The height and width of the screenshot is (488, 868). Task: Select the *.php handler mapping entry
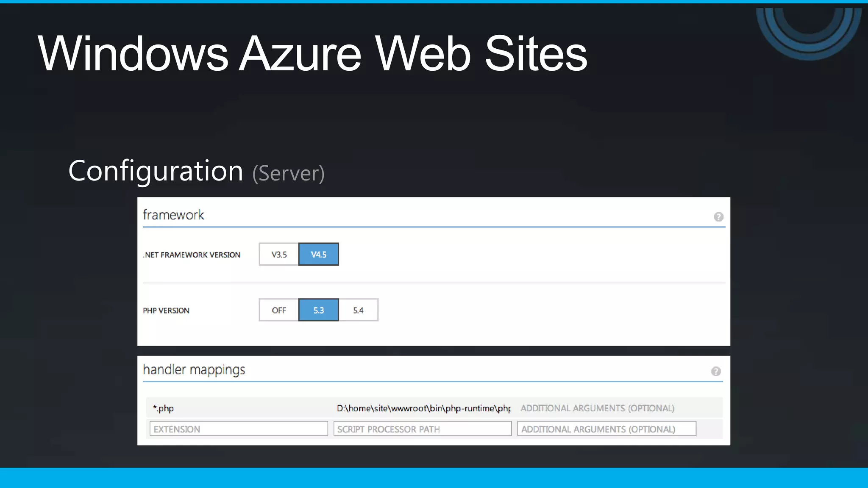click(164, 408)
